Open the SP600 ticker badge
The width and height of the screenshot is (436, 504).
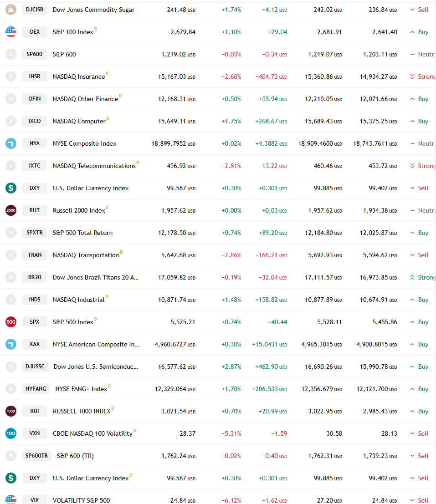tap(35, 54)
